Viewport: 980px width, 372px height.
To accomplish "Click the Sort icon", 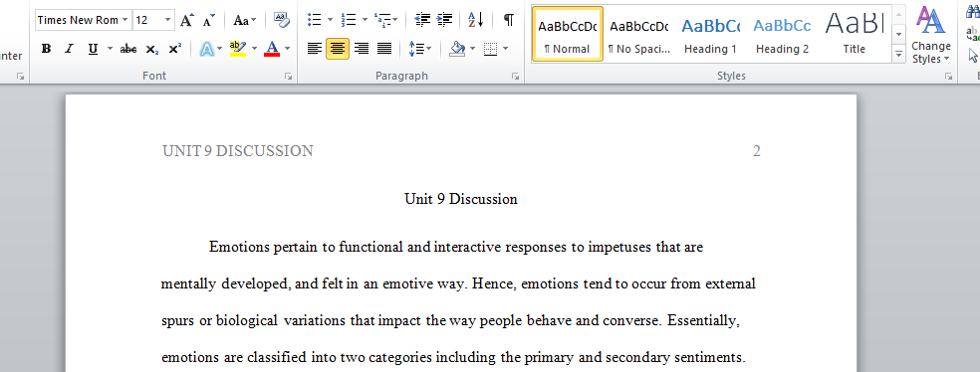I will pos(476,20).
